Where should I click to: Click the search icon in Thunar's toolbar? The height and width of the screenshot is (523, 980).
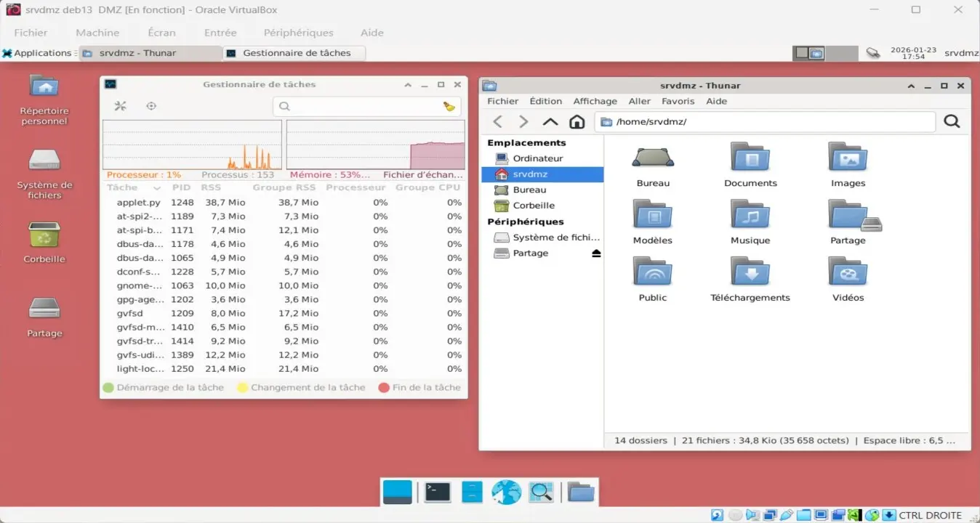[x=952, y=121]
